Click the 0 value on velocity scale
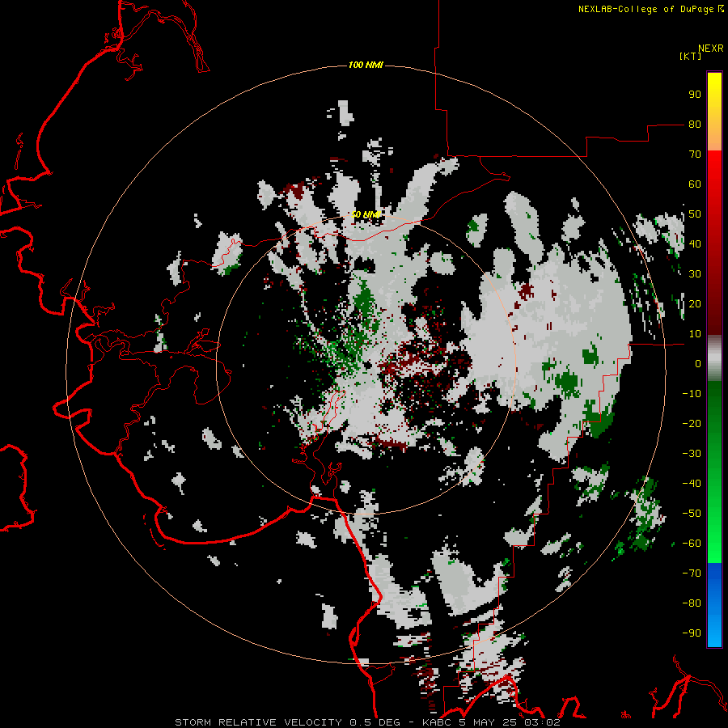The image size is (728, 728). tap(698, 364)
